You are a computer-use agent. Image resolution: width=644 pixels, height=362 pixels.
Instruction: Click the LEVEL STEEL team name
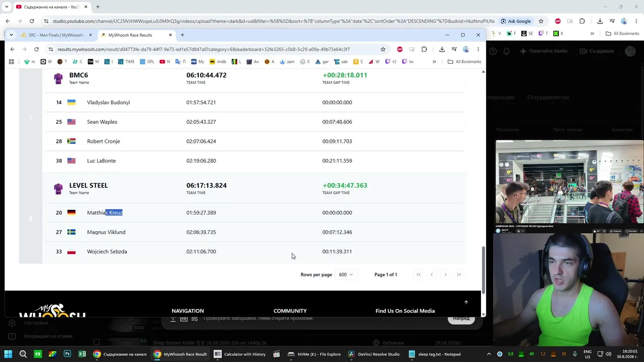(89, 186)
